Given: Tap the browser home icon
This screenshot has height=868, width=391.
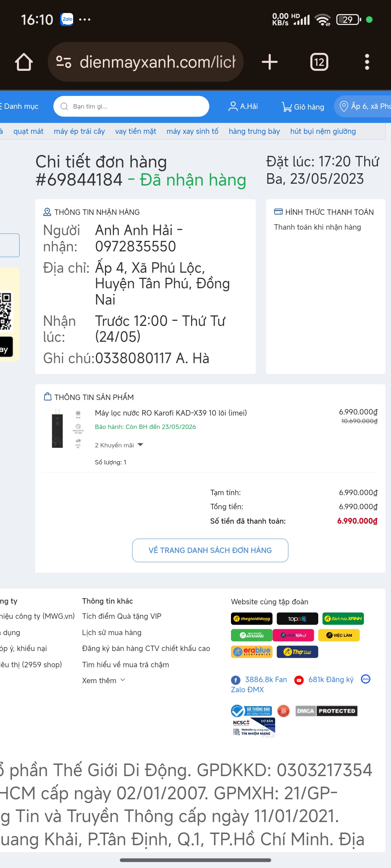Looking at the screenshot, I should coord(24,62).
